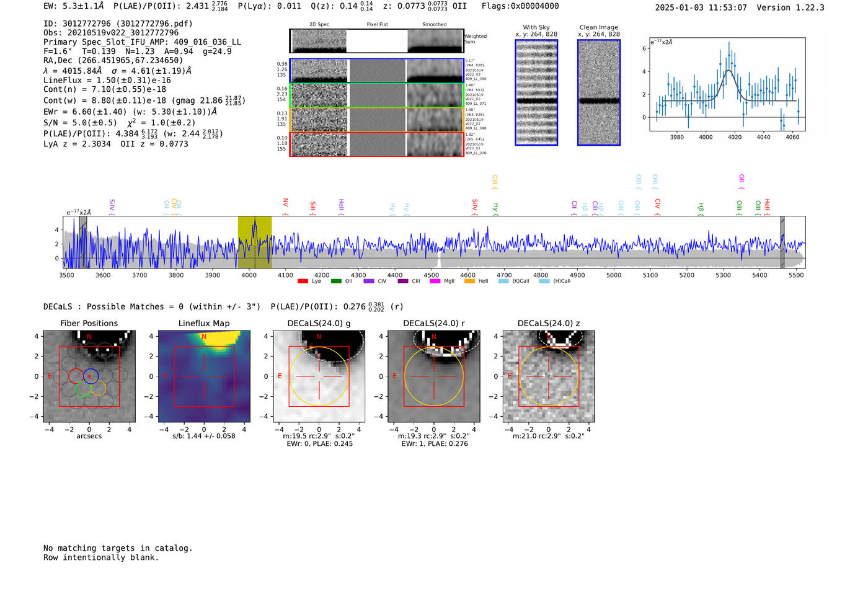Select the green-bordered 2D spectrum row
This screenshot has height=591, width=868.
coord(377,96)
